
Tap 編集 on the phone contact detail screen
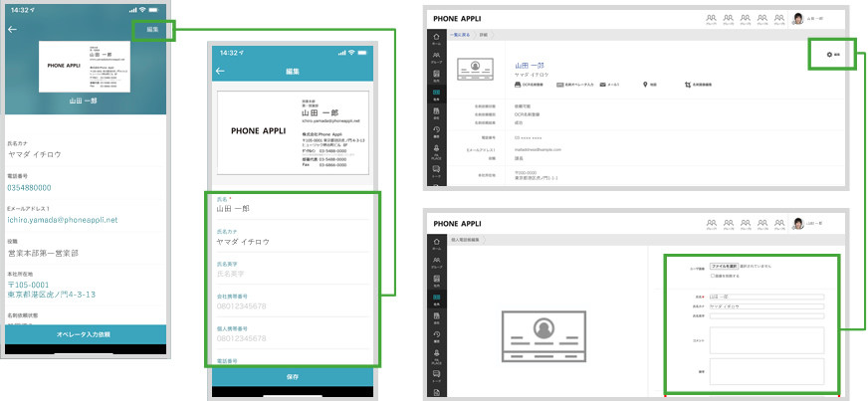pos(152,30)
